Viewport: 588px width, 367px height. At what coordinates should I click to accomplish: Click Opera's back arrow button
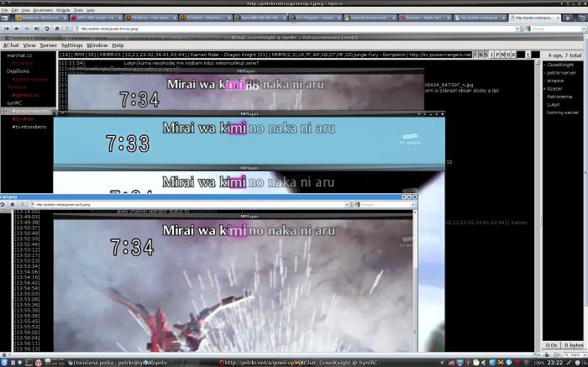(x=17, y=29)
